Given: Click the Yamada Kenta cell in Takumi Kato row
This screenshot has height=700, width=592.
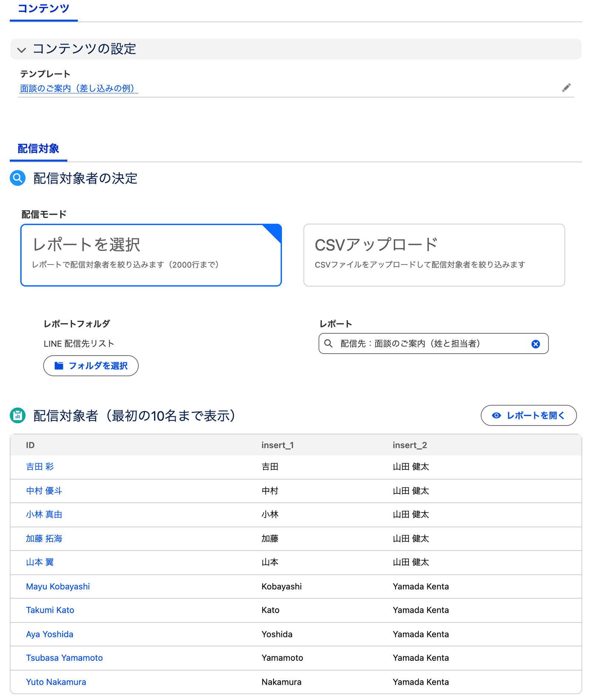Looking at the screenshot, I should click(421, 610).
